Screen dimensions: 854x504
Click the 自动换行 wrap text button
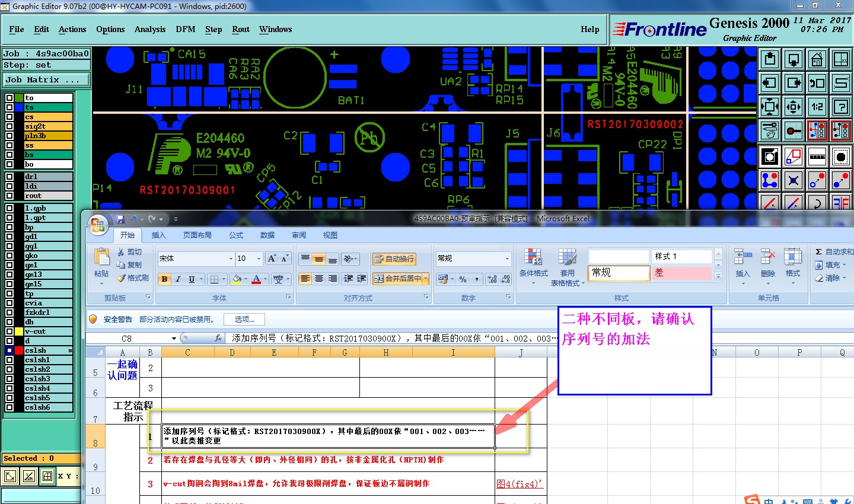coord(394,259)
